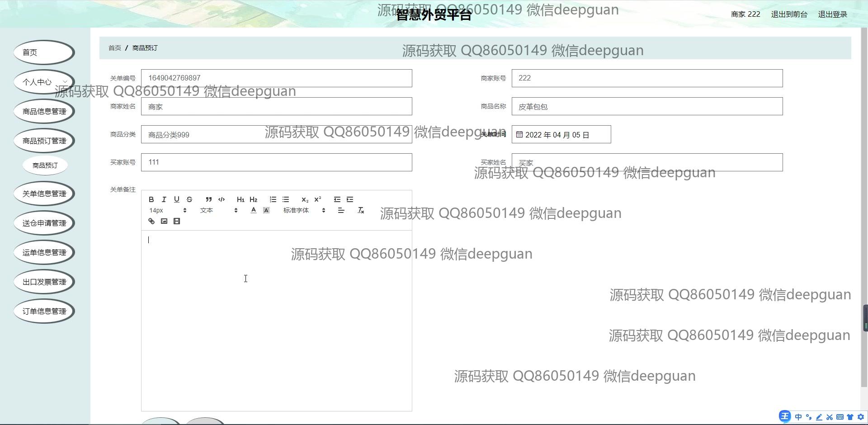Apply underline formatting in the editor
This screenshot has height=425, width=868.
tap(177, 199)
